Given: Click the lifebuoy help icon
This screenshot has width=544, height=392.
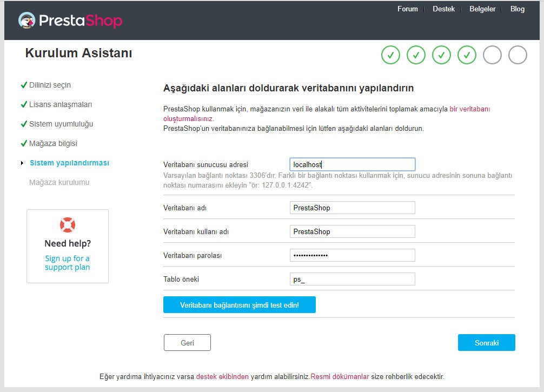Looking at the screenshot, I should (x=68, y=225).
